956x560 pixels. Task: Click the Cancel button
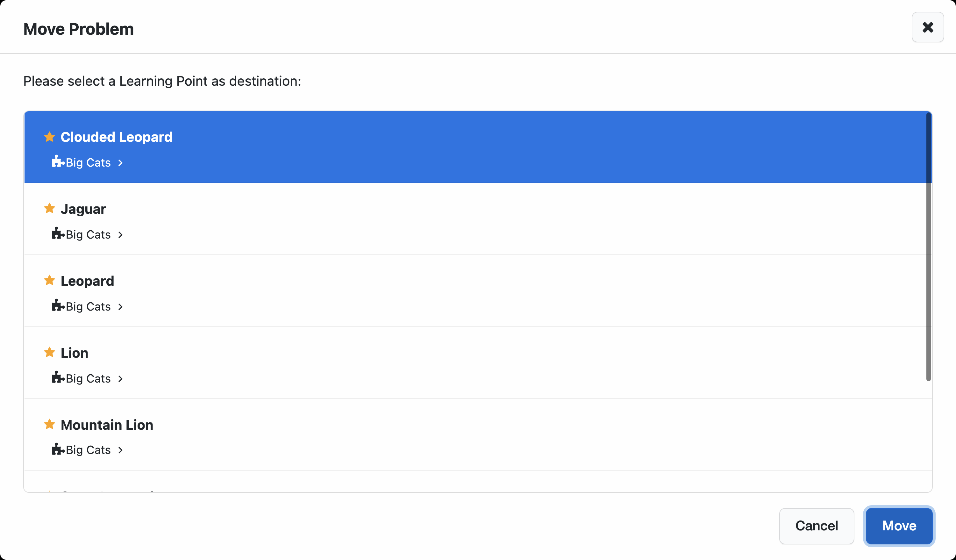pyautogui.click(x=817, y=526)
